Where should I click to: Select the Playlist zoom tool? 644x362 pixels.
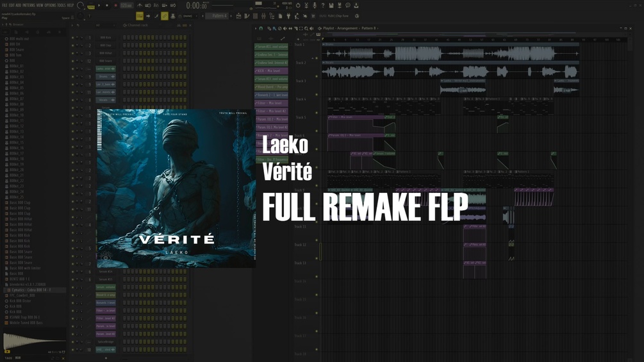point(306,28)
